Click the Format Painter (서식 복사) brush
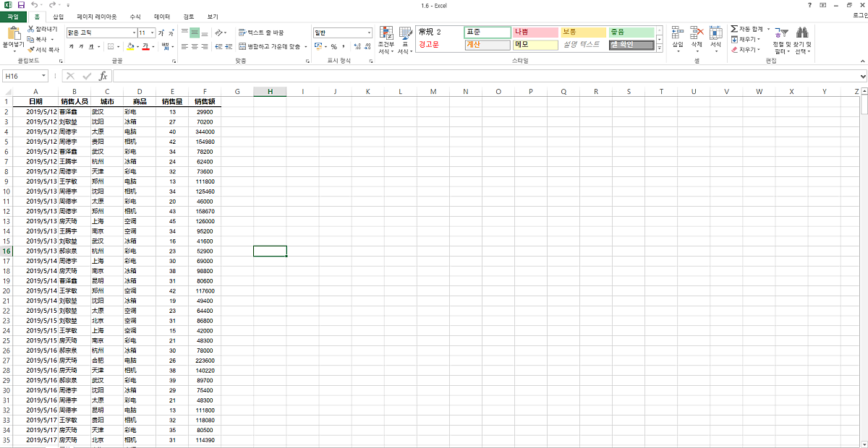This screenshot has height=448, width=868. tap(31, 49)
